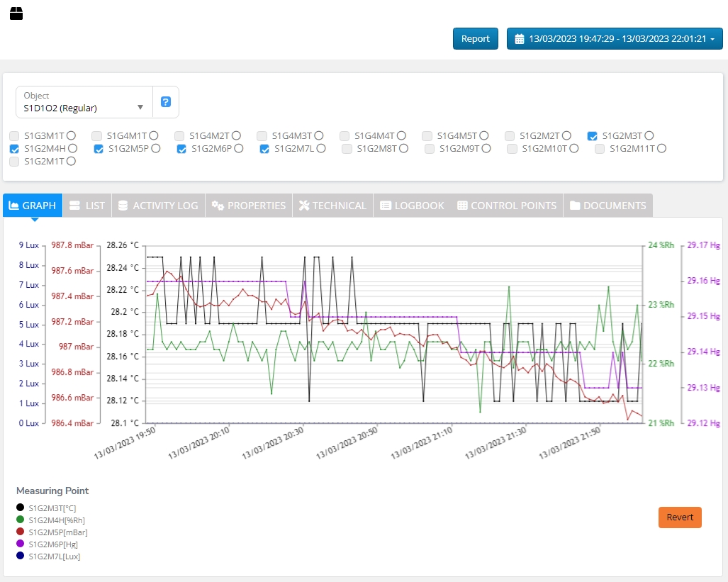Viewport: 728px width, 582px height.
Task: Enable the S1G4M1T checkbox
Action: pyautogui.click(x=97, y=136)
